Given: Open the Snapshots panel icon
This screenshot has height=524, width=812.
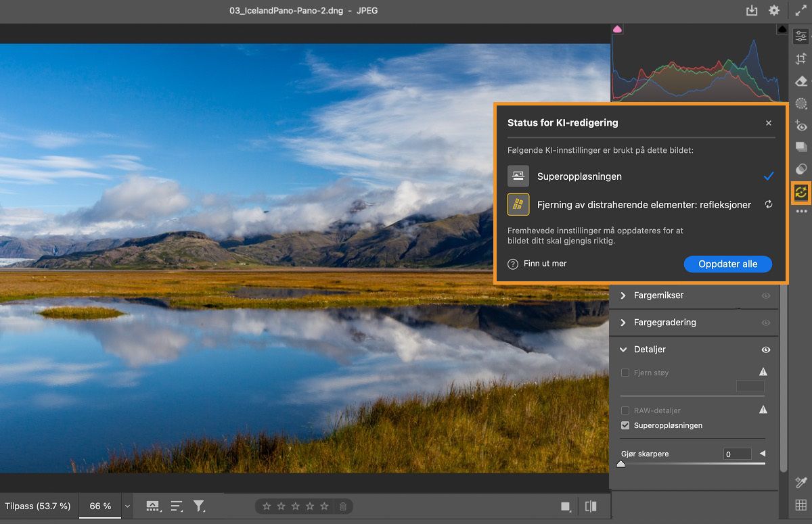Looking at the screenshot, I should (x=800, y=147).
